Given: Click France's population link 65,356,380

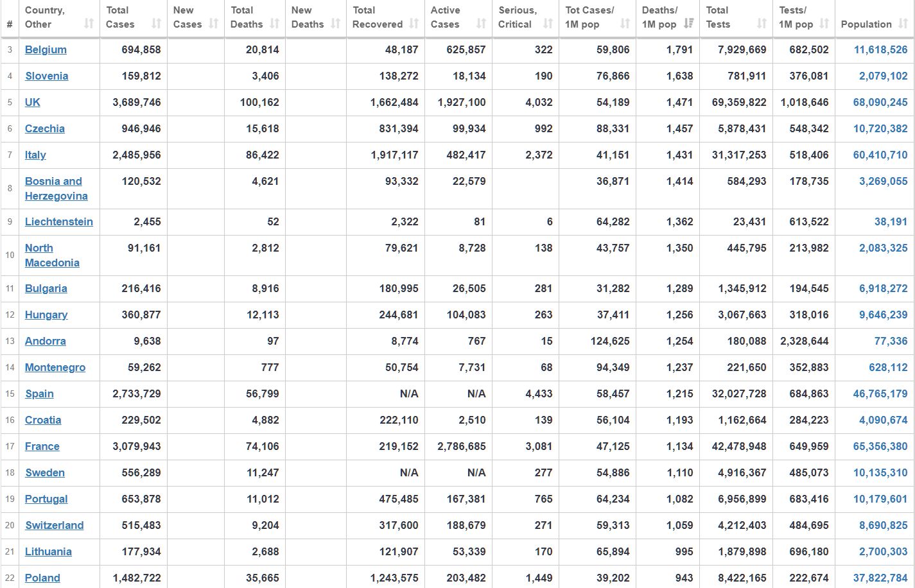Looking at the screenshot, I should click(x=880, y=446).
